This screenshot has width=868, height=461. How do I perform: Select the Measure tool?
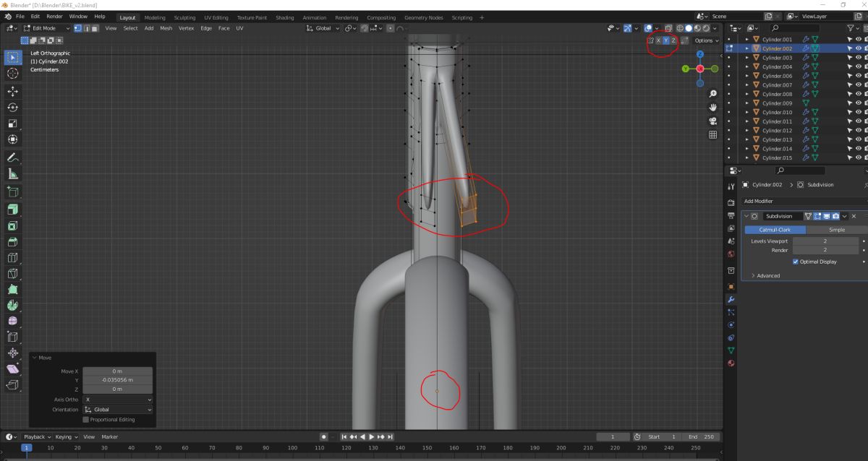[x=13, y=174]
